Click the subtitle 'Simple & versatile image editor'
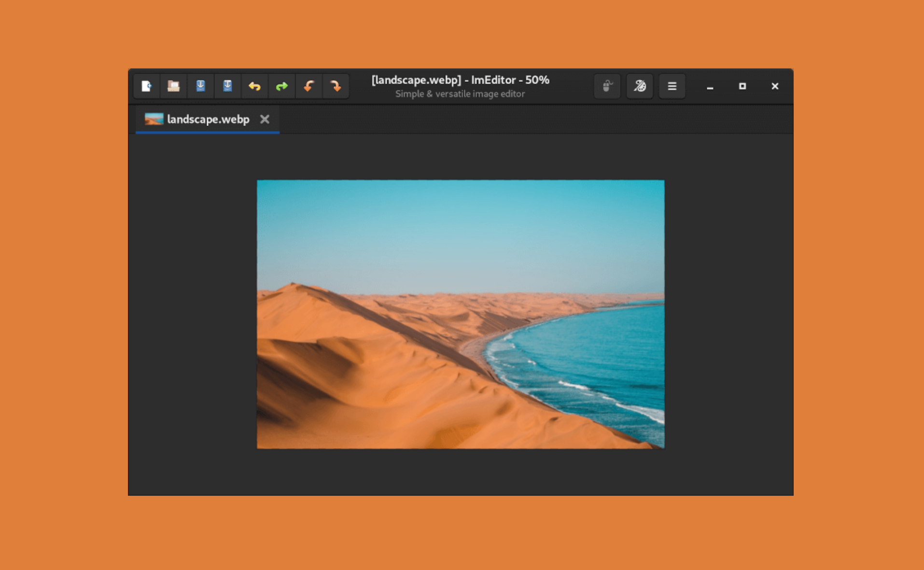 (x=460, y=94)
